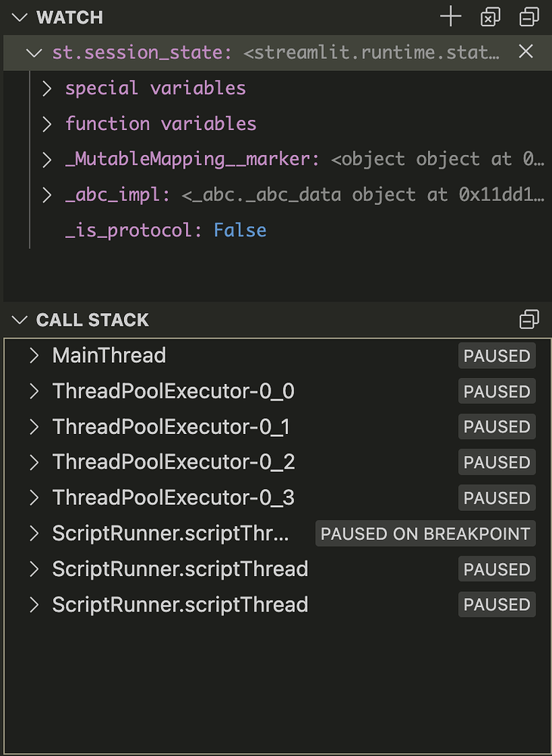The width and height of the screenshot is (552, 756).
Task: Remove the st.session_state watch expression
Action: 526,51
